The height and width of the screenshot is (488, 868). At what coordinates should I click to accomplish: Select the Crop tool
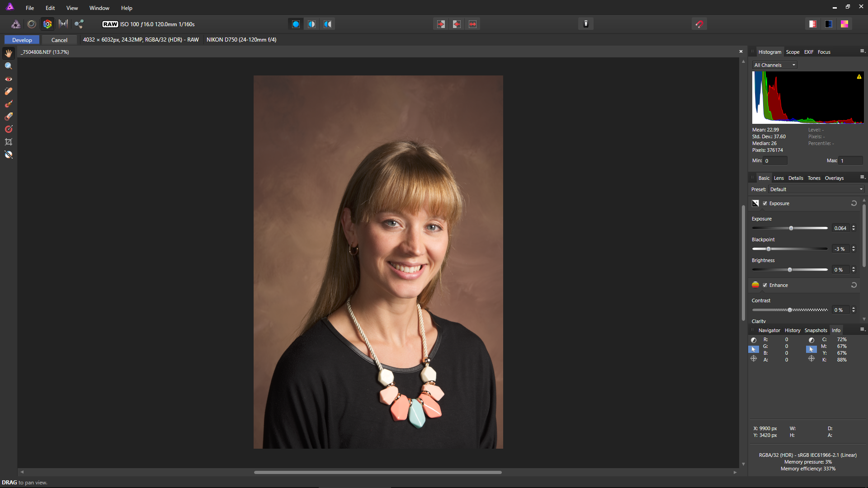pos(8,142)
